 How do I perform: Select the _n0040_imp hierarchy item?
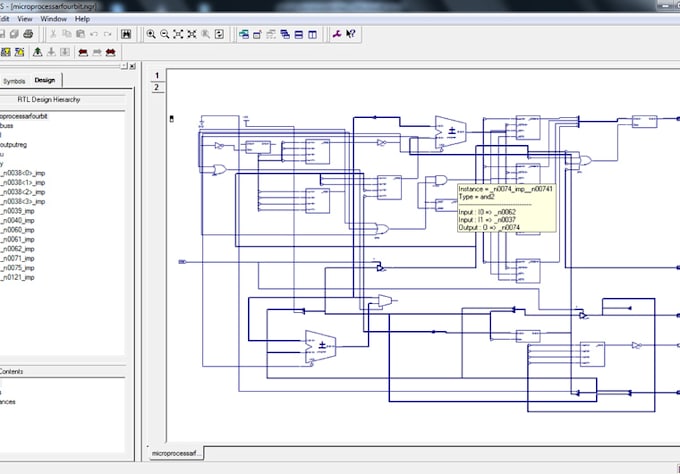click(x=18, y=221)
